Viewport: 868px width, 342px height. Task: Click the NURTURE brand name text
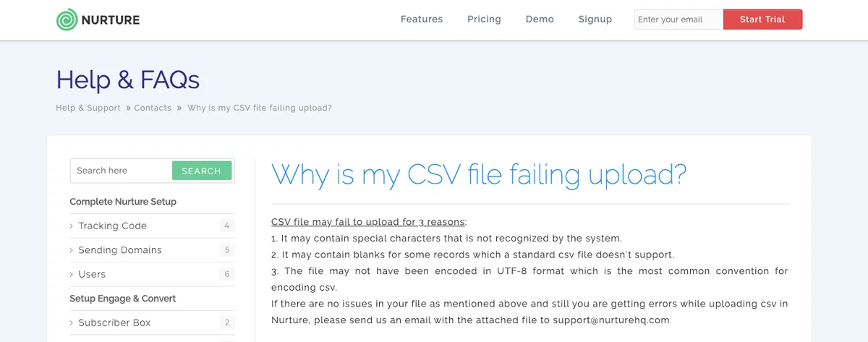click(111, 20)
